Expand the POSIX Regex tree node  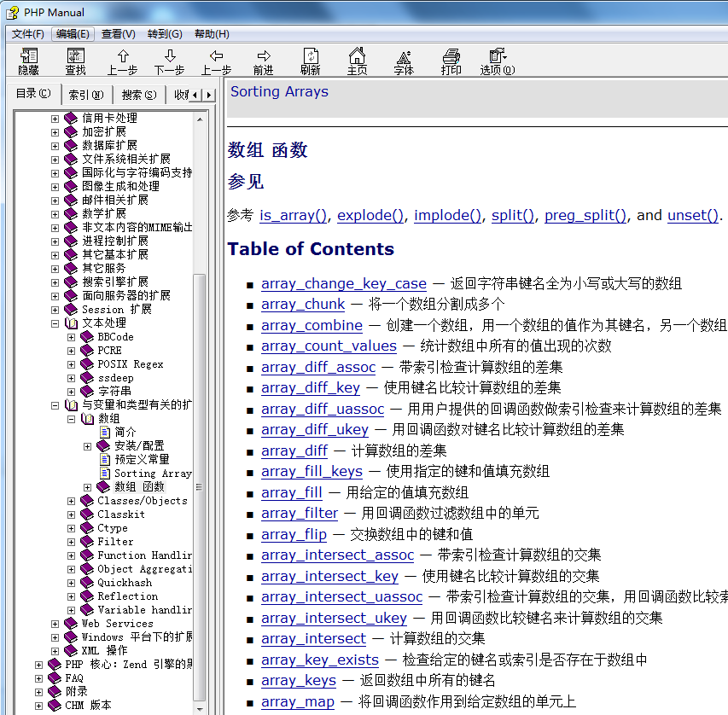point(71,364)
